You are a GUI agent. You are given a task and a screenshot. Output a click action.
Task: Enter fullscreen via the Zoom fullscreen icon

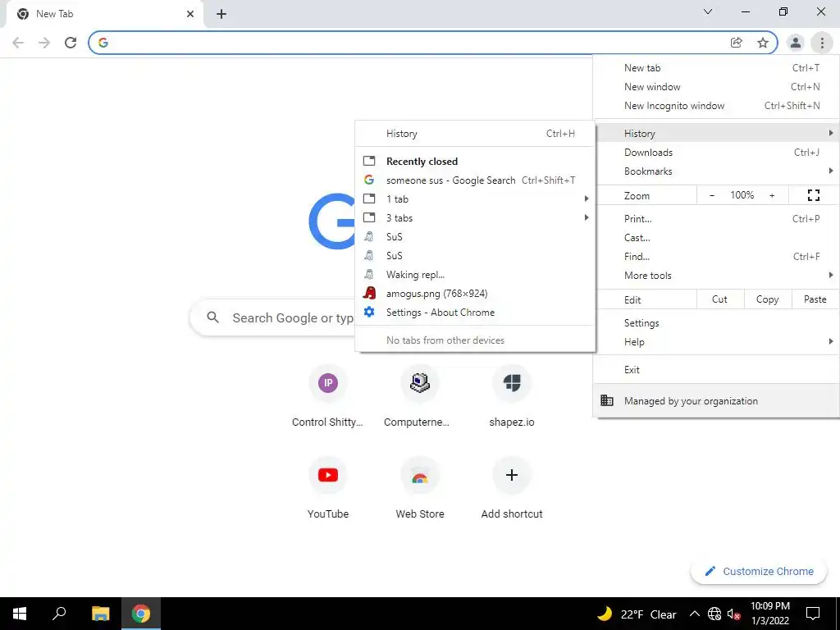pos(814,195)
